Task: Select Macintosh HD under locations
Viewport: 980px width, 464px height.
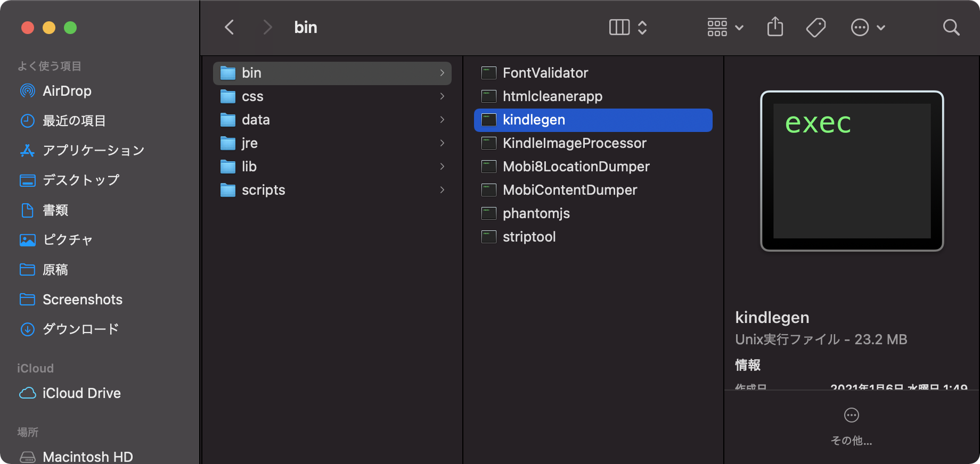Action: [87, 457]
